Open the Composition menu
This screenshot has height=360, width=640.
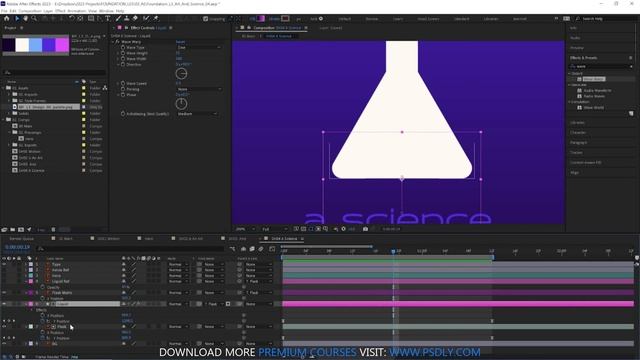point(30,11)
